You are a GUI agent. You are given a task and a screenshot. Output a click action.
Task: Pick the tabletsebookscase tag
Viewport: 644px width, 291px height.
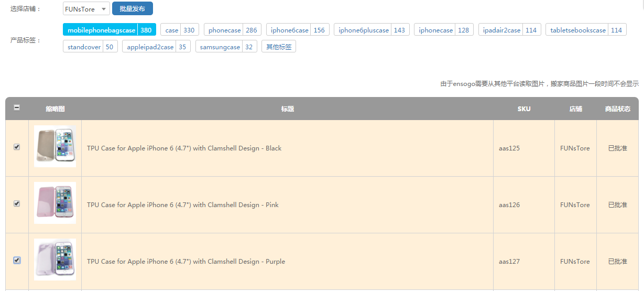[x=585, y=30]
